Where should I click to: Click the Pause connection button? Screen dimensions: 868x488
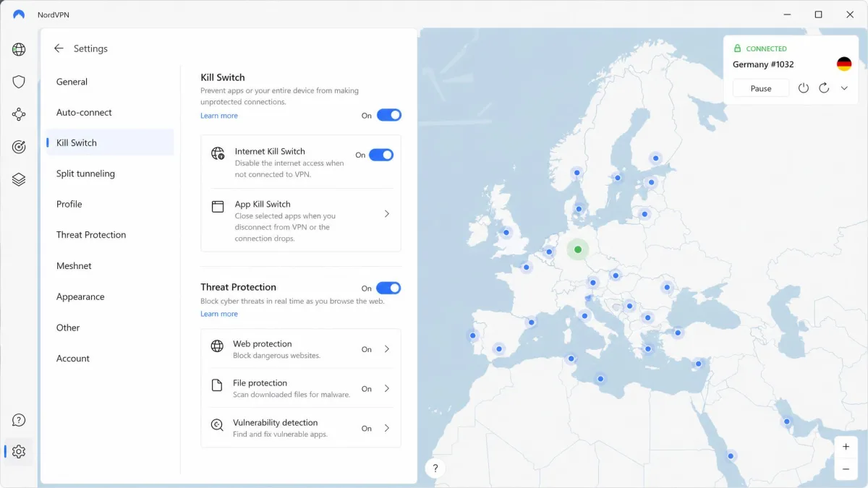(x=761, y=88)
